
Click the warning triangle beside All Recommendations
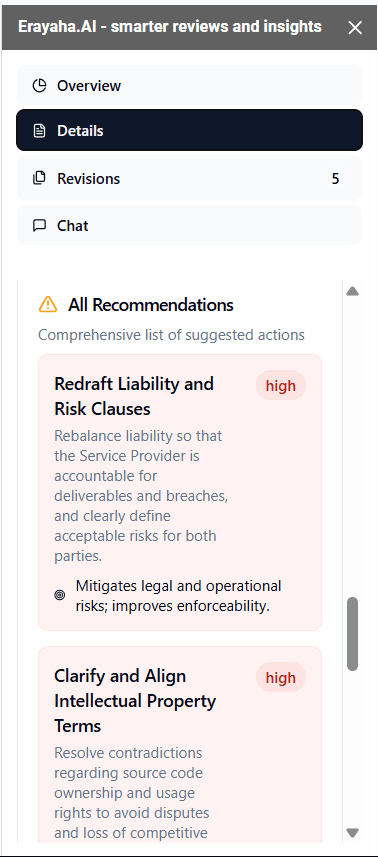48,304
